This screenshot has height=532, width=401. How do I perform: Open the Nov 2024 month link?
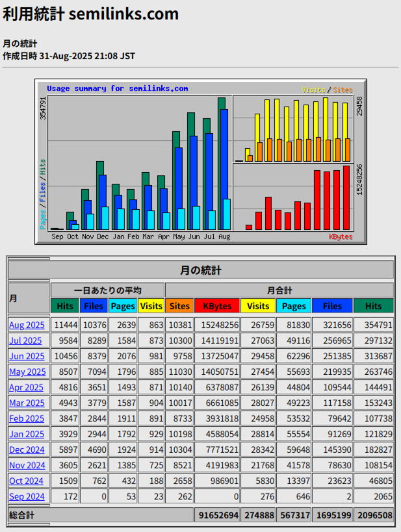[x=27, y=466]
